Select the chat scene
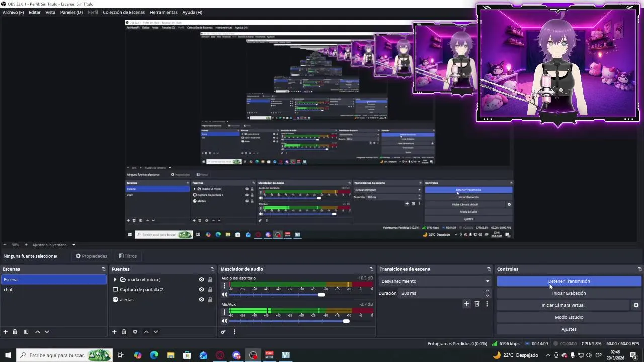Image resolution: width=644 pixels, height=362 pixels. (53, 290)
